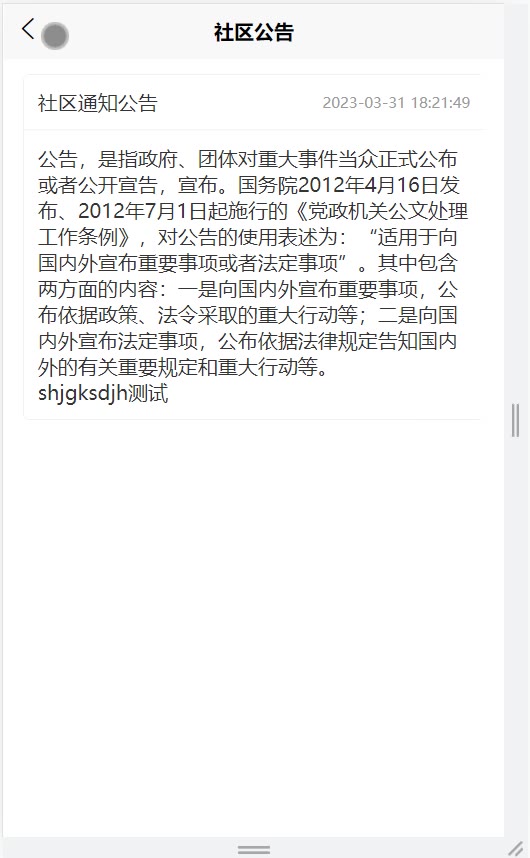Click the line starting 两方面的内容
This screenshot has height=858, width=530.
(x=247, y=289)
